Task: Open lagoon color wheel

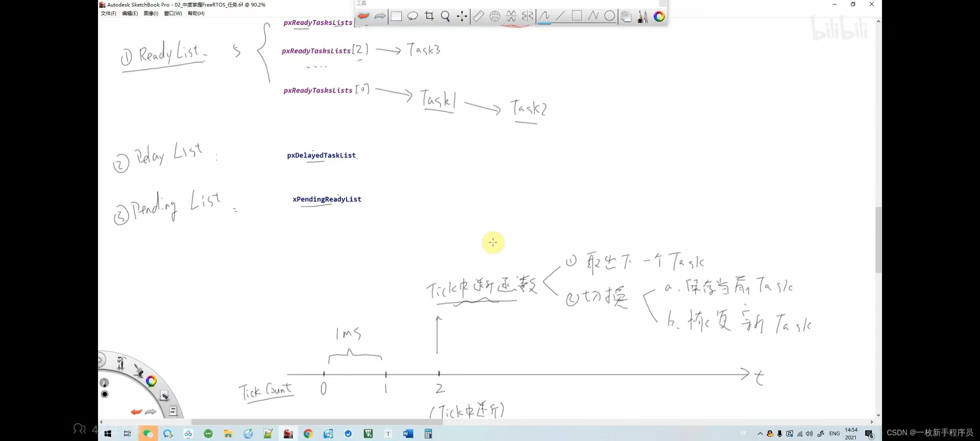Action: tap(151, 381)
